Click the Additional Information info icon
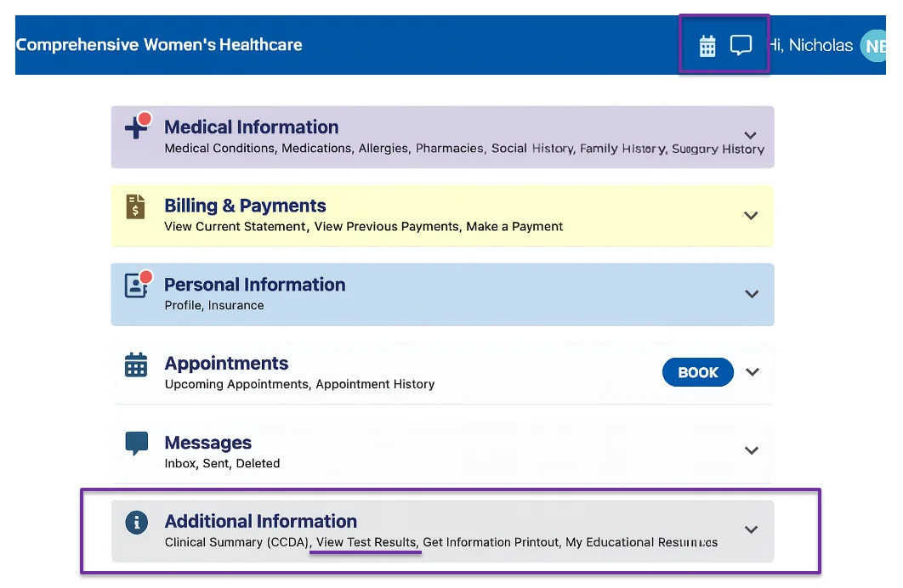The height and width of the screenshot is (588, 903). click(136, 523)
